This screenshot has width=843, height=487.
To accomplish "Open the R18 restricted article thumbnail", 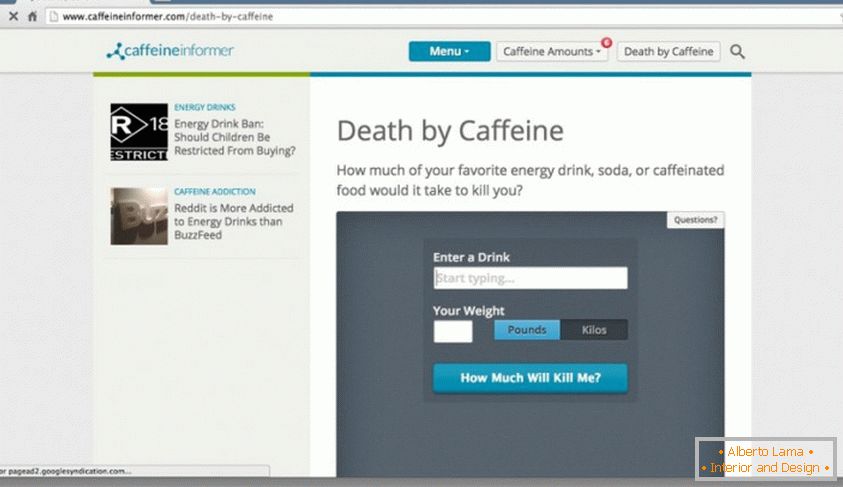I will [139, 132].
